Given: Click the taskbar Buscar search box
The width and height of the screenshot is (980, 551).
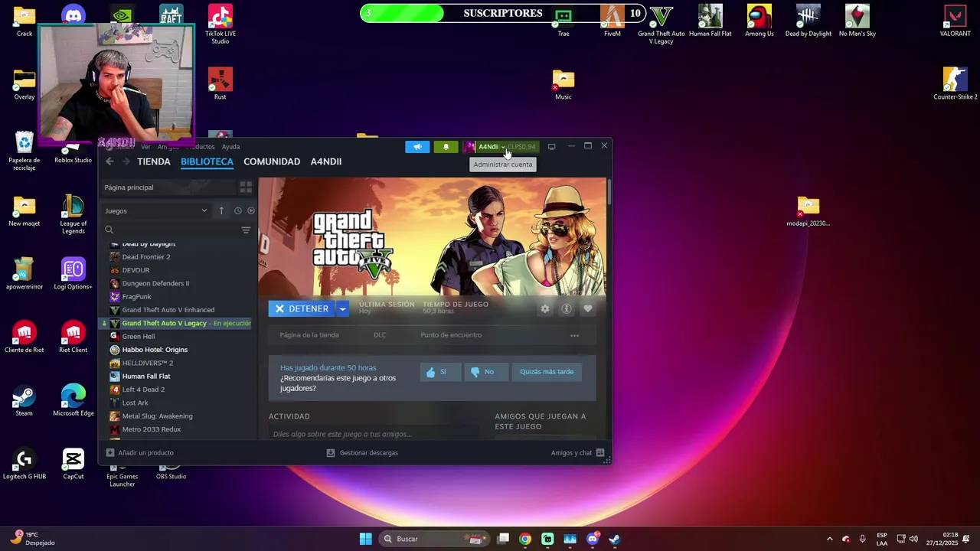Looking at the screenshot, I should (x=434, y=539).
